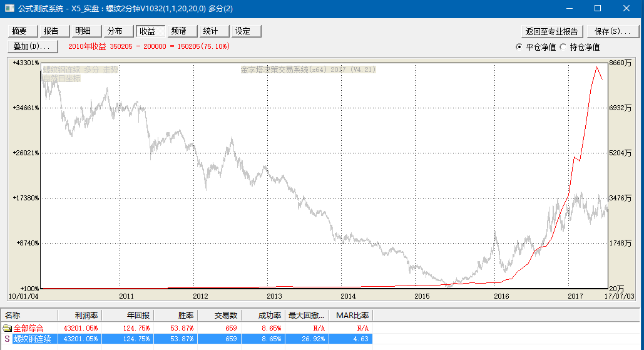644x350 pixels.
Task: Click the MAR比率 column header
Action: click(351, 316)
